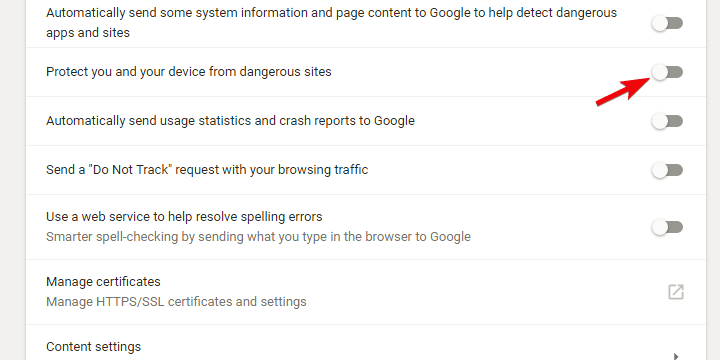Screen dimensions: 720x360
Task: Open the Content settings row
Action: pos(366,343)
